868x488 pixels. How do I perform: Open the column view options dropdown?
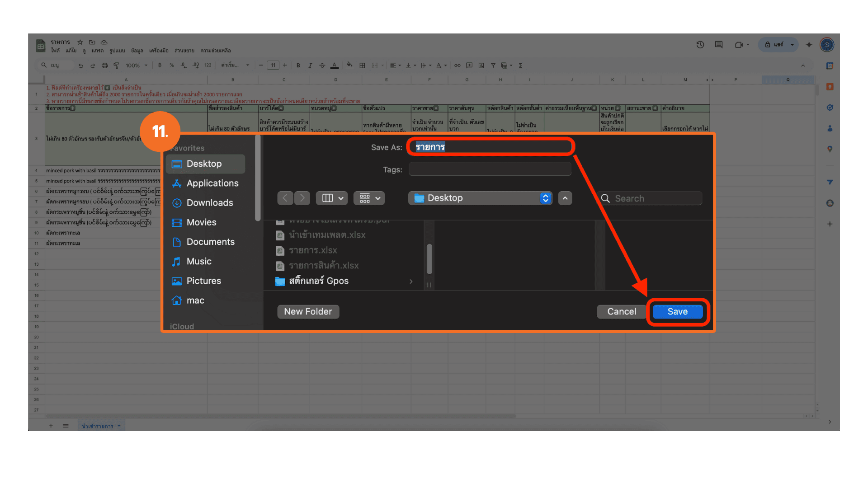332,198
